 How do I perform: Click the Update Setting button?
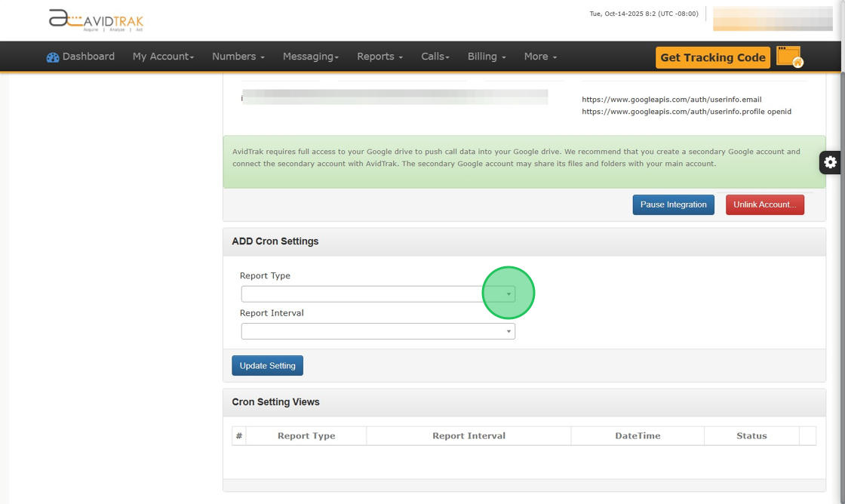point(267,365)
